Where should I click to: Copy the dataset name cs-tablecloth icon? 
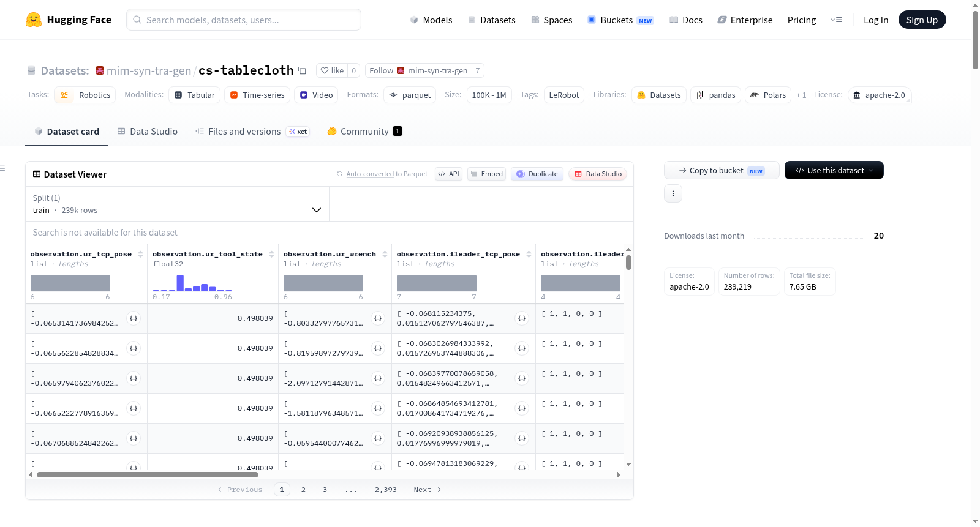coord(302,70)
